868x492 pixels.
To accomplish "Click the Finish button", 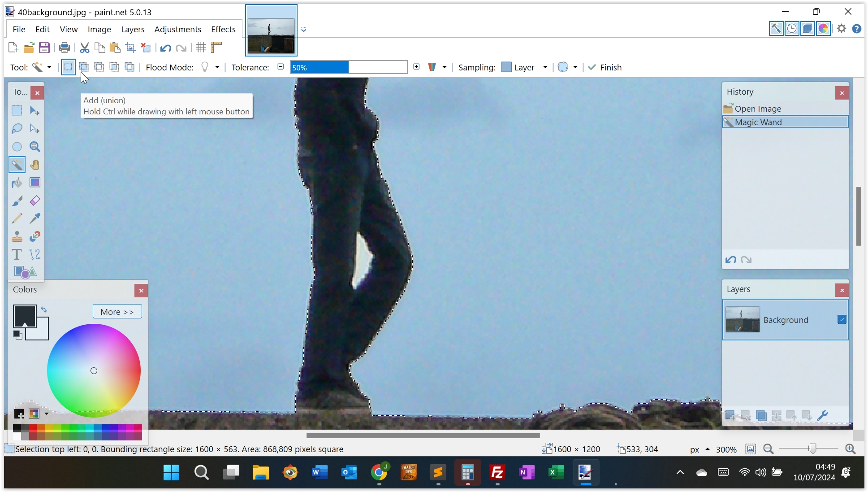I will pyautogui.click(x=605, y=67).
